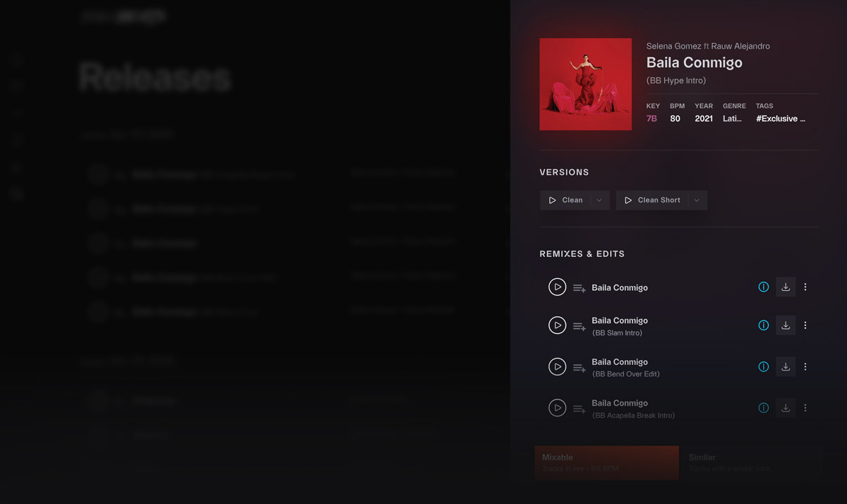Play the Clean version

565,200
